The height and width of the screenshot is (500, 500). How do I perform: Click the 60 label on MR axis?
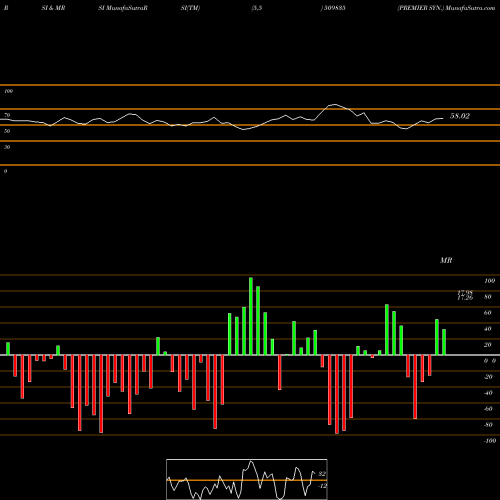488,313
